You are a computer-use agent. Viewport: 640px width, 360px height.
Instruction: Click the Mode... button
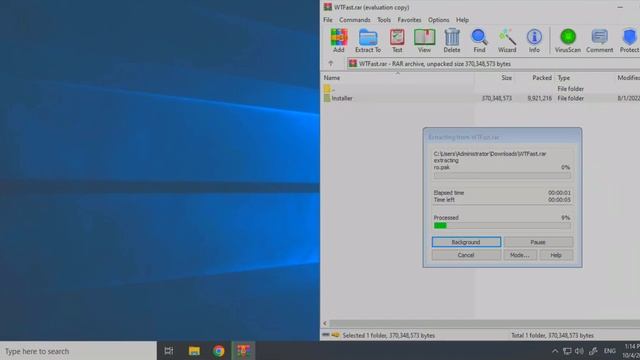520,255
